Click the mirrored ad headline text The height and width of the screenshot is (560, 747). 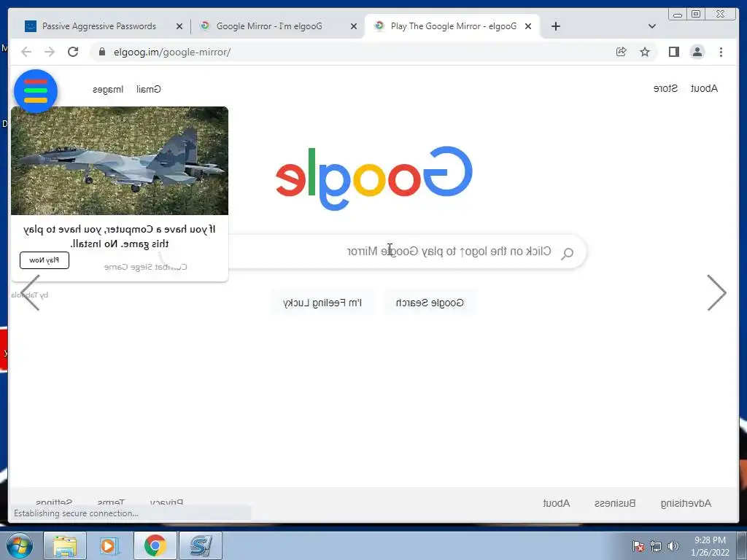[x=120, y=236]
